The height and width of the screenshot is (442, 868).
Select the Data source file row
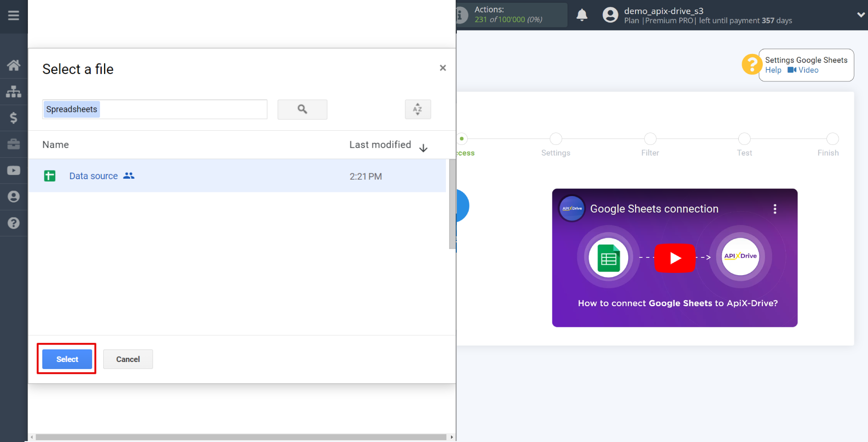(x=237, y=176)
